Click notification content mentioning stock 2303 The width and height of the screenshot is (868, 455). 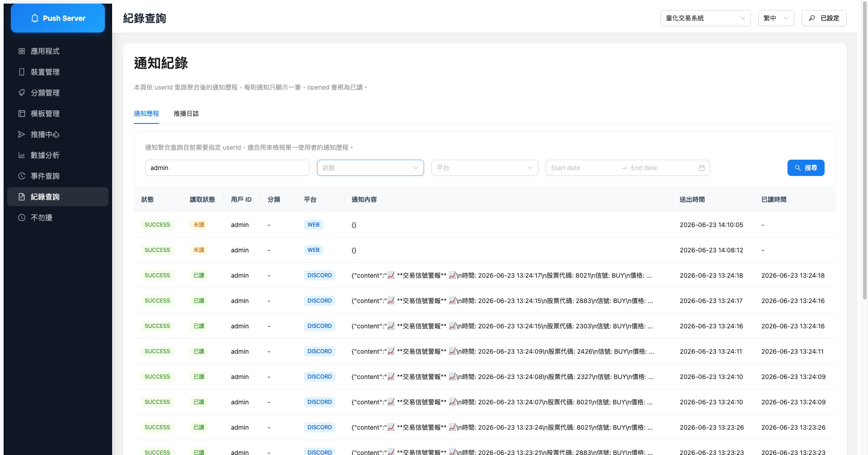[x=502, y=326]
